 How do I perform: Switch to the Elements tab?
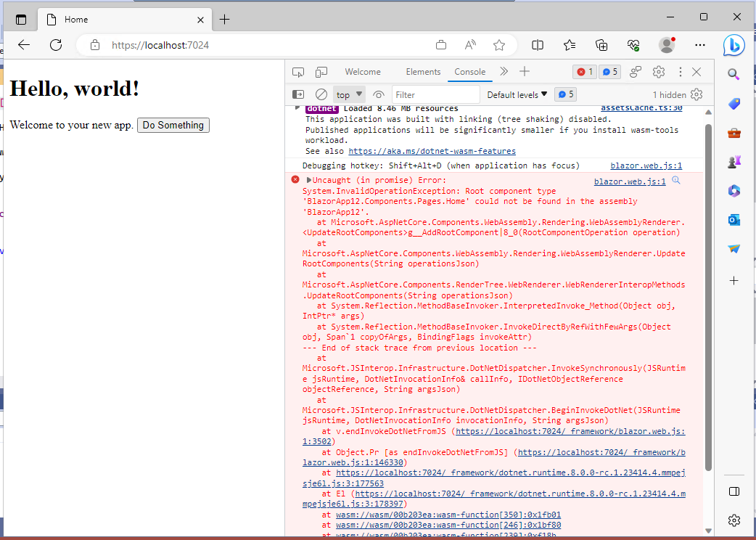[x=423, y=71]
